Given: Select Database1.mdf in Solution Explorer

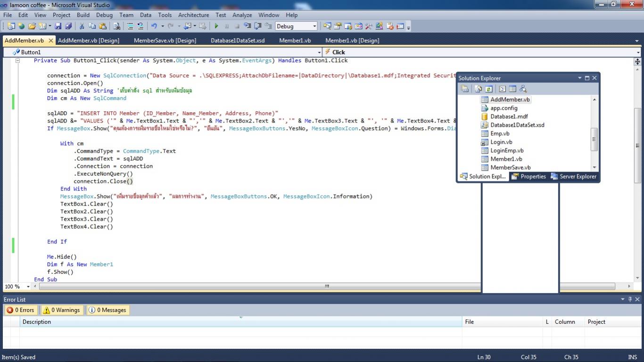Looking at the screenshot, I should pos(509,116).
